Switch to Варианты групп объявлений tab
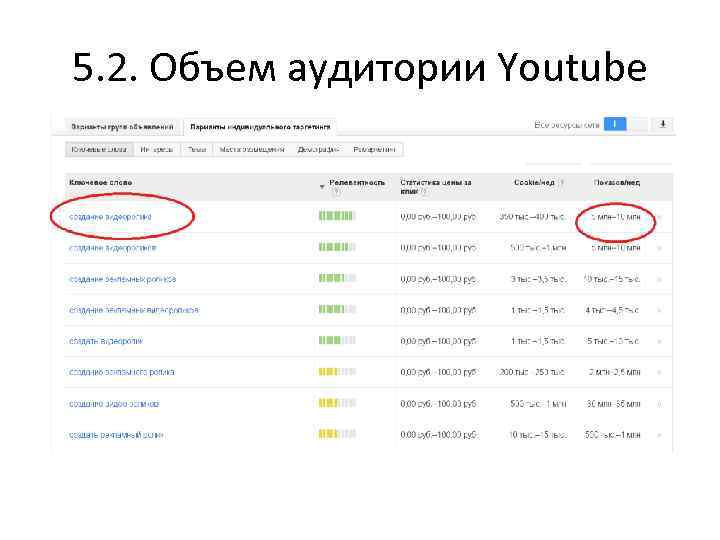Screen dimensions: 720x540 coord(122,126)
